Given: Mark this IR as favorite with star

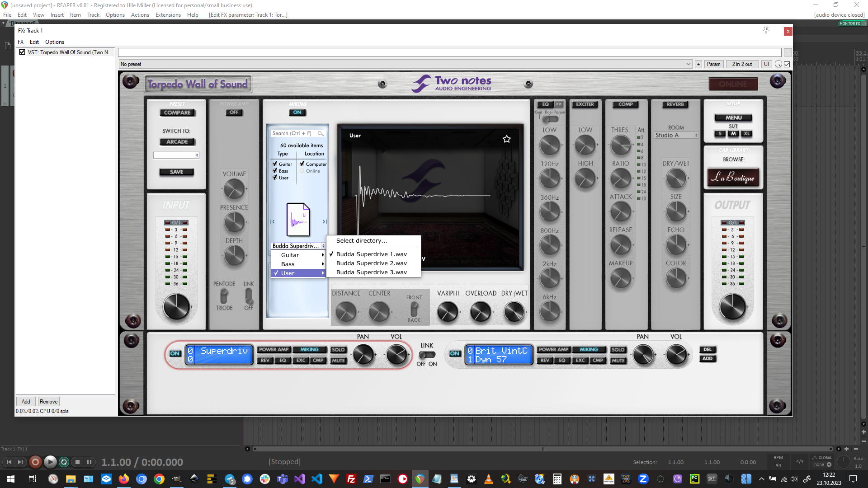Looking at the screenshot, I should tap(506, 139).
